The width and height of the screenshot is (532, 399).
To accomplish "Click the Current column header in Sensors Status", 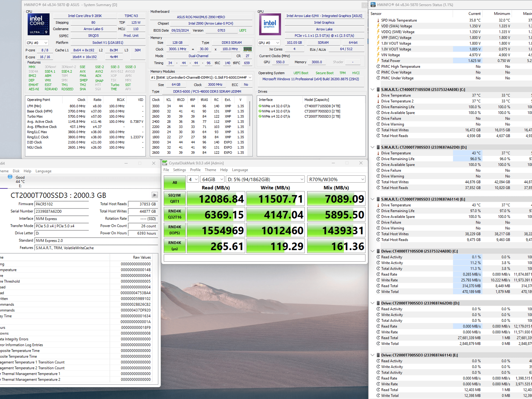I will coord(474,14).
